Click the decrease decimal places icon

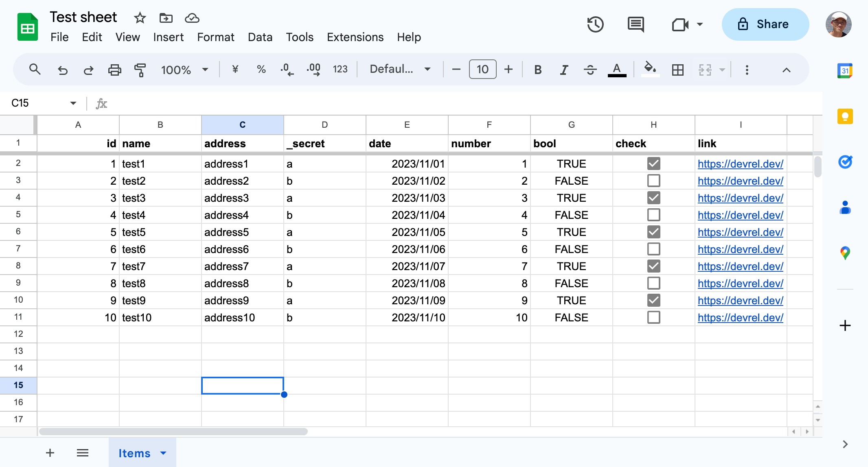tap(288, 69)
